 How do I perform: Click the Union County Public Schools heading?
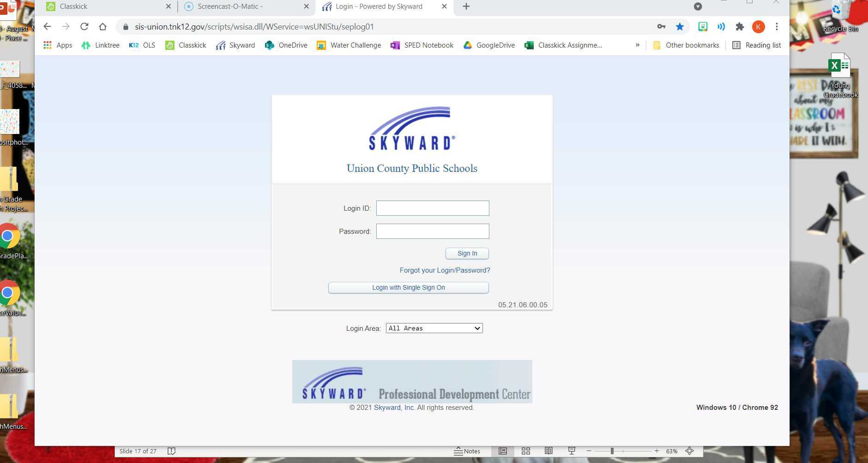[x=412, y=168]
